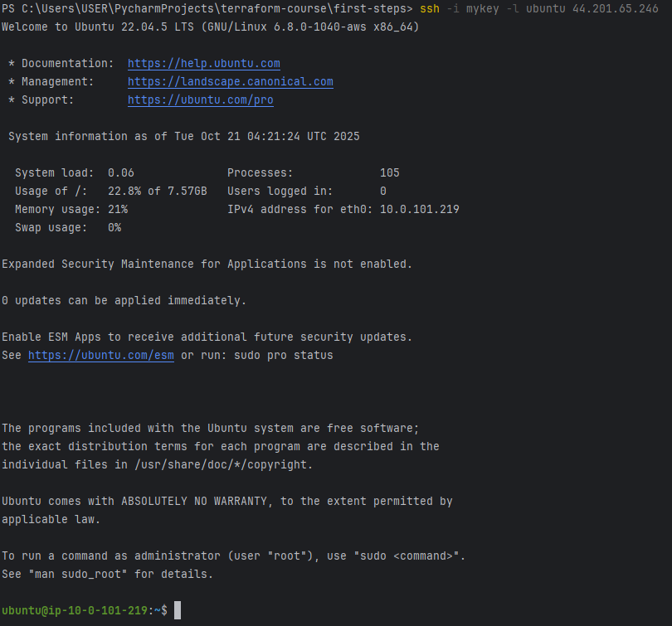Image resolution: width=672 pixels, height=626 pixels.
Task: Click the System load value 0.06
Action: (x=121, y=173)
